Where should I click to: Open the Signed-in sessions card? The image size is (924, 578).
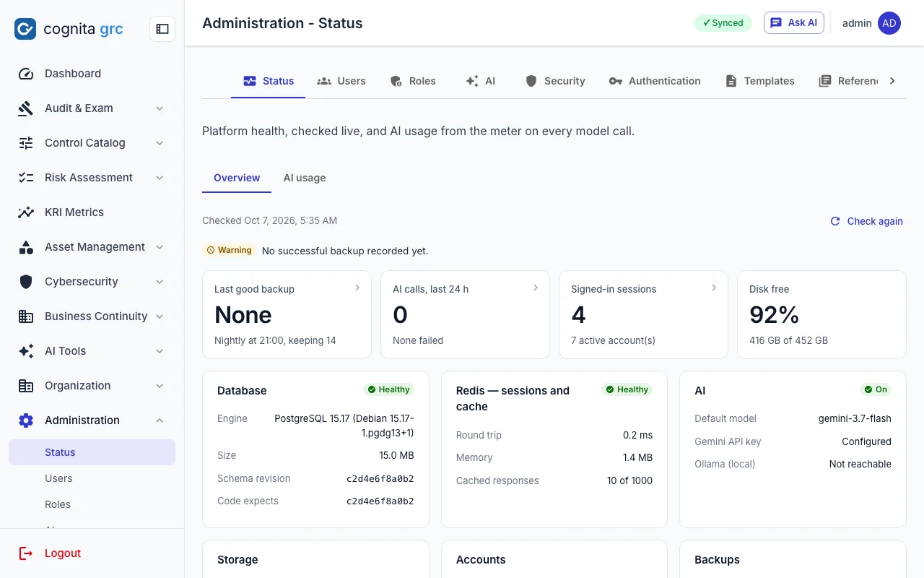coord(643,314)
